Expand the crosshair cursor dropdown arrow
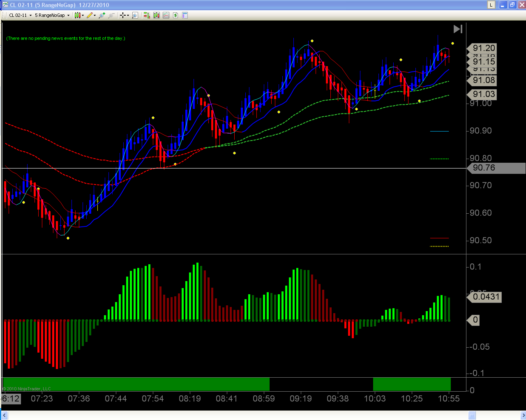Image resolution: width=526 pixels, height=420 pixels. pyautogui.click(x=128, y=16)
